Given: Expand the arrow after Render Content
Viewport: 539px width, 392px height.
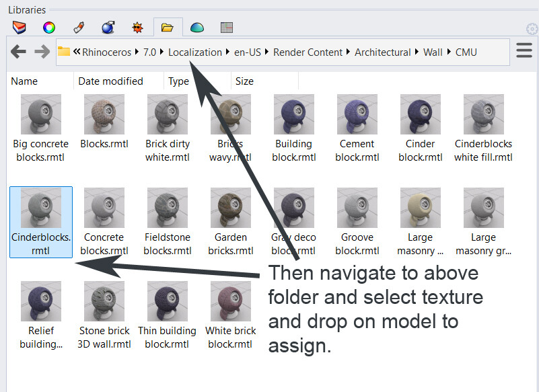Looking at the screenshot, I should coord(348,52).
